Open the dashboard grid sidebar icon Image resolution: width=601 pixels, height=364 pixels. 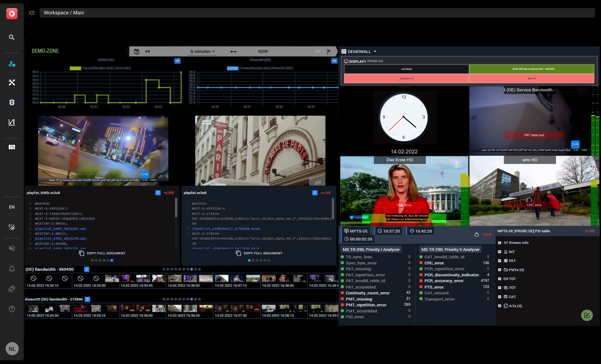(12, 147)
